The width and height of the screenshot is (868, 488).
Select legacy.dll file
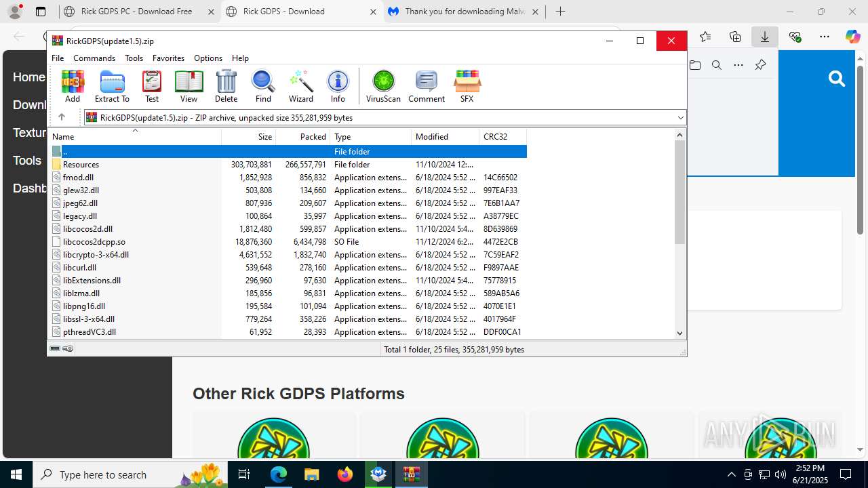[x=288, y=216]
